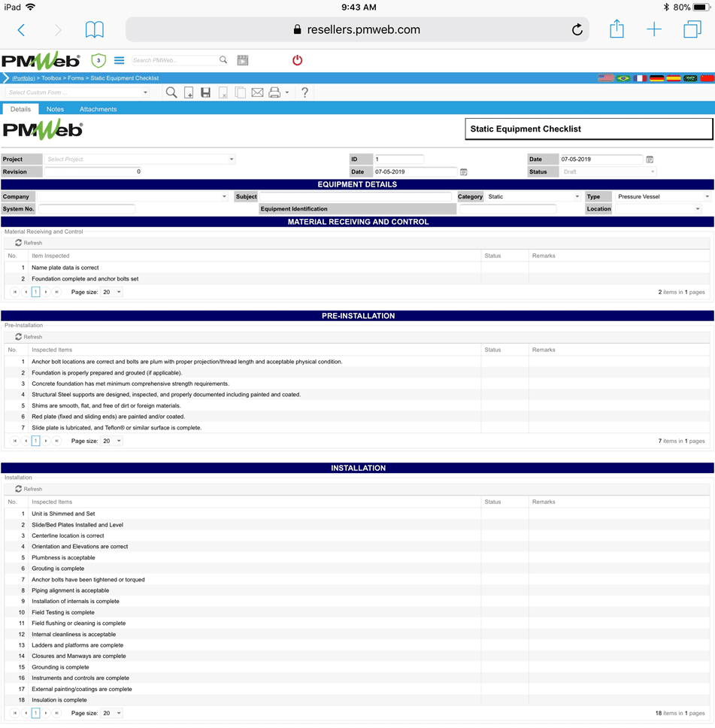Select row 'Insulation is complete'

point(356,700)
